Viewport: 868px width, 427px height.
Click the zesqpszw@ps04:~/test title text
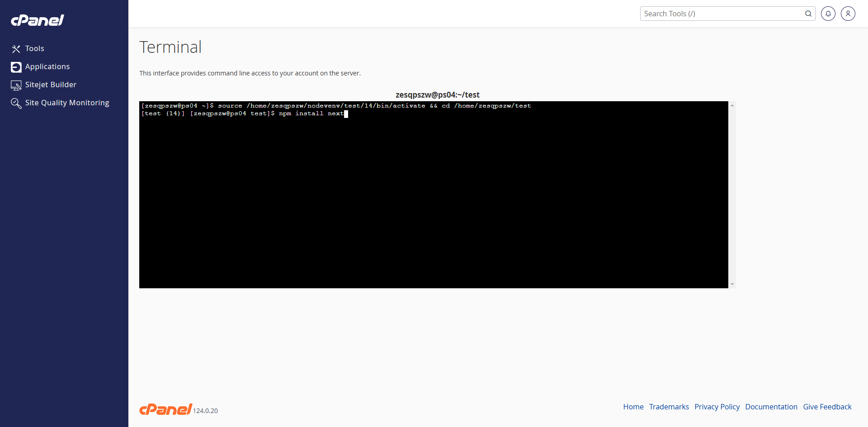coord(438,95)
